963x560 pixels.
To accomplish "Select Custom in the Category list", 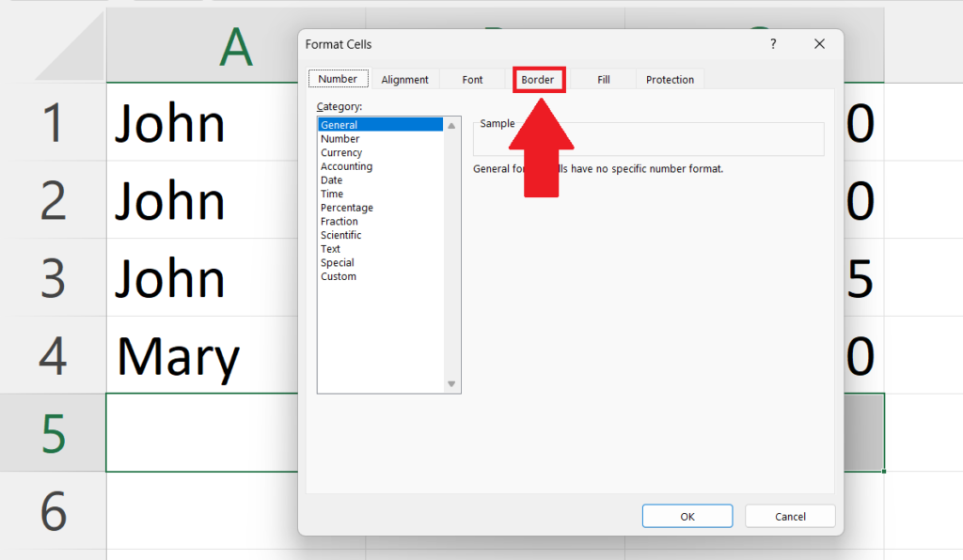I will (339, 276).
